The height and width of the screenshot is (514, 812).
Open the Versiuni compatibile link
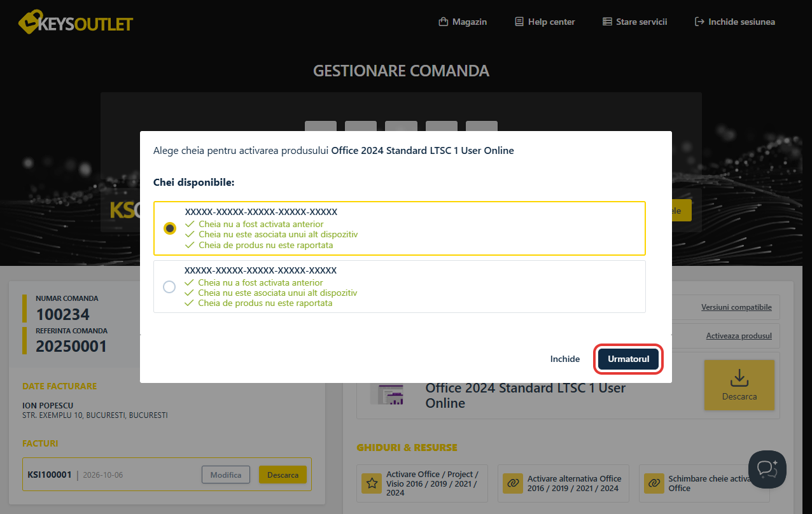point(736,307)
